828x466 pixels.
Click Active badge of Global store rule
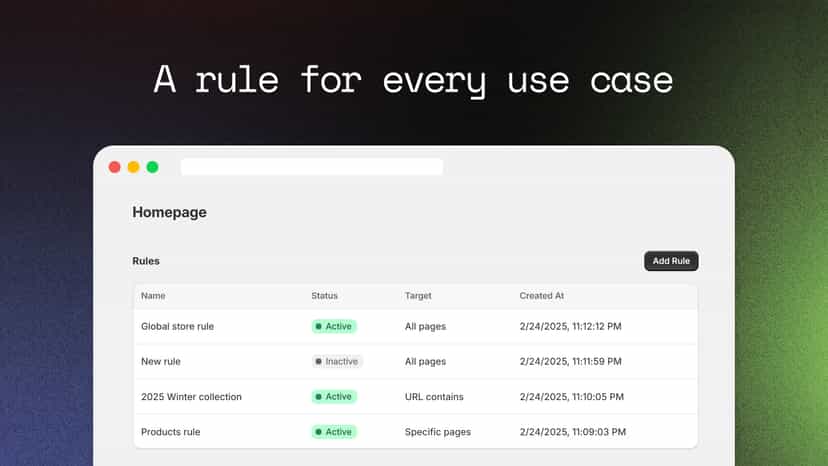334,327
